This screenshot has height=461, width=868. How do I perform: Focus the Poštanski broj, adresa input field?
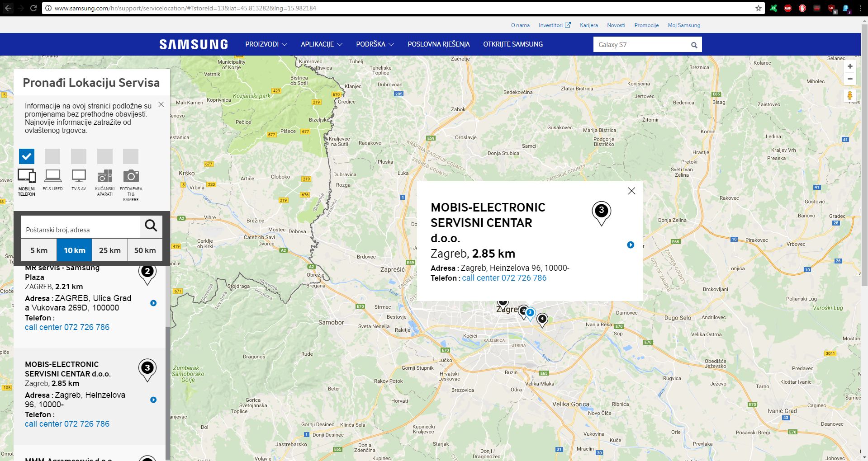pos(81,227)
